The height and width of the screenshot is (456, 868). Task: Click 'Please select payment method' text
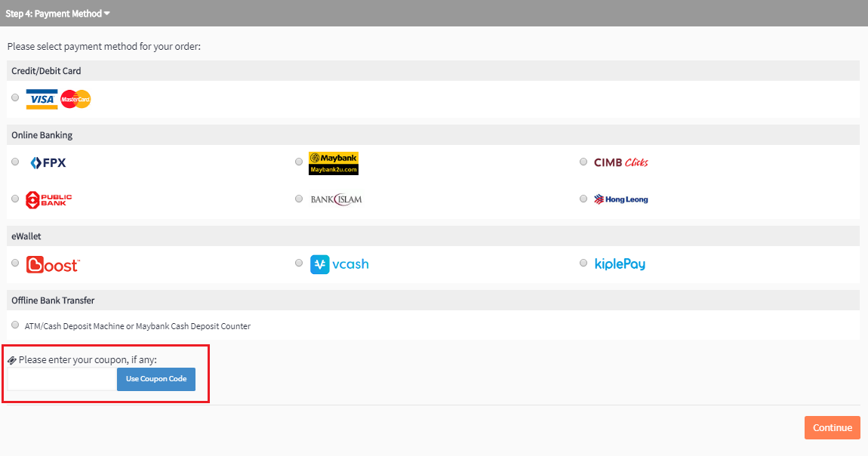coord(104,47)
